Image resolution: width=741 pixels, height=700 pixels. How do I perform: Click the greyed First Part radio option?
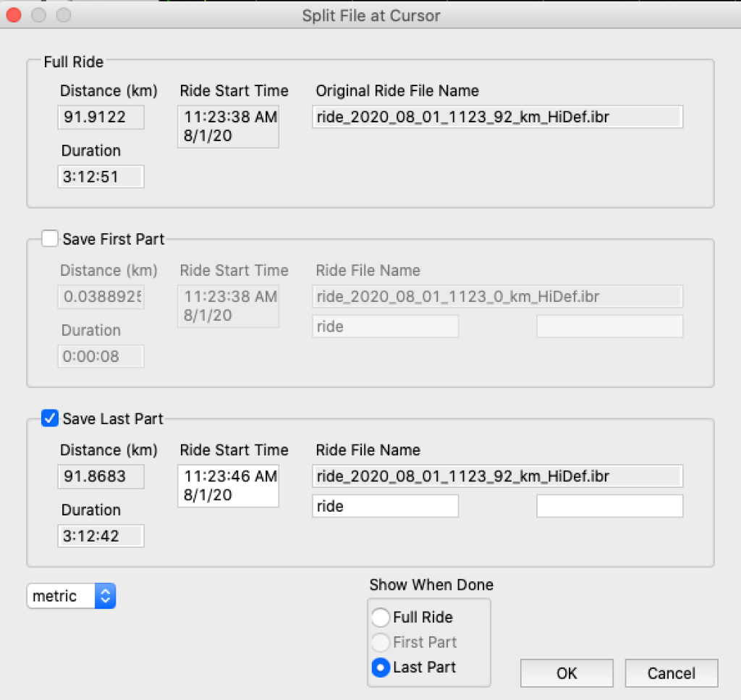click(x=380, y=642)
